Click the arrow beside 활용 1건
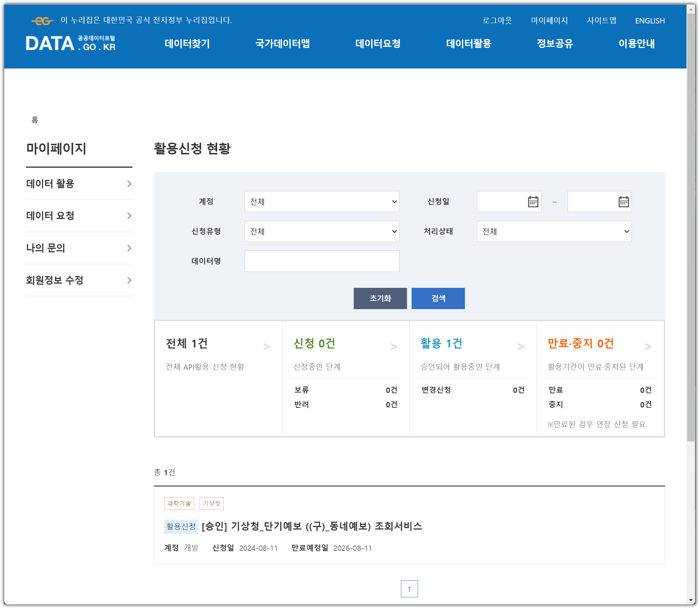The image size is (700, 609). click(521, 347)
